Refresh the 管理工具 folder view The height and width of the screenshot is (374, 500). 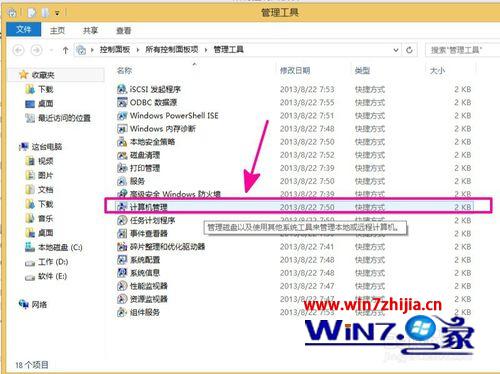click(x=409, y=50)
